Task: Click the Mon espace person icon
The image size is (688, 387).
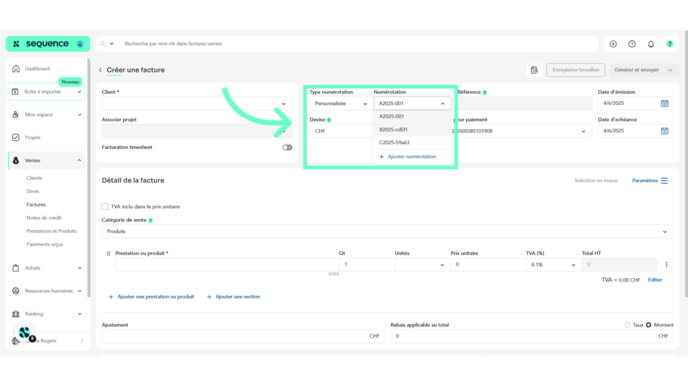Action: 16,115
